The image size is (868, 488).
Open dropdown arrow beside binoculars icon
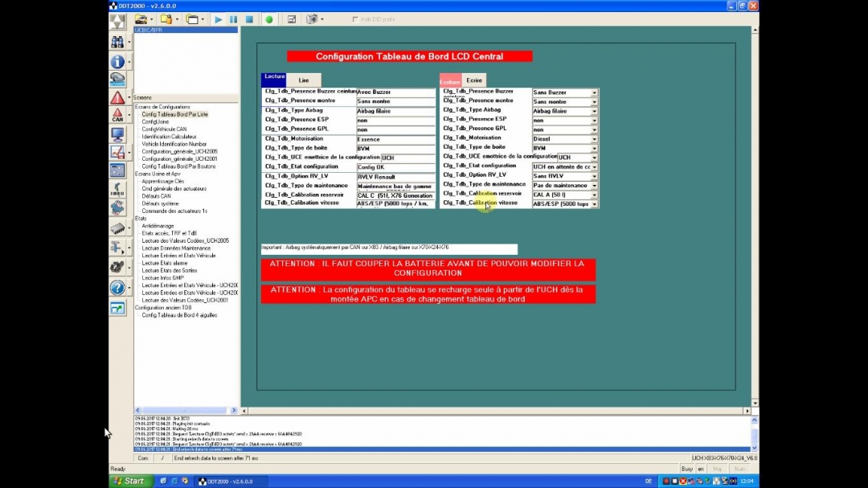click(129, 42)
